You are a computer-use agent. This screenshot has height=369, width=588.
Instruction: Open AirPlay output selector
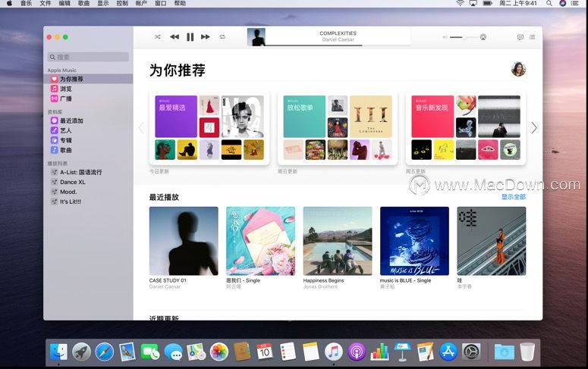point(483,37)
